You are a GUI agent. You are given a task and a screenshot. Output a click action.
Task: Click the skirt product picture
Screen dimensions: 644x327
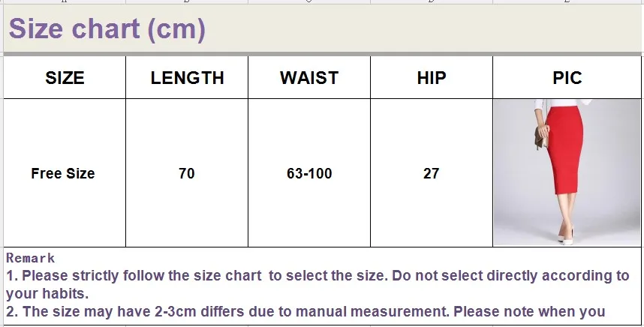[x=567, y=172]
